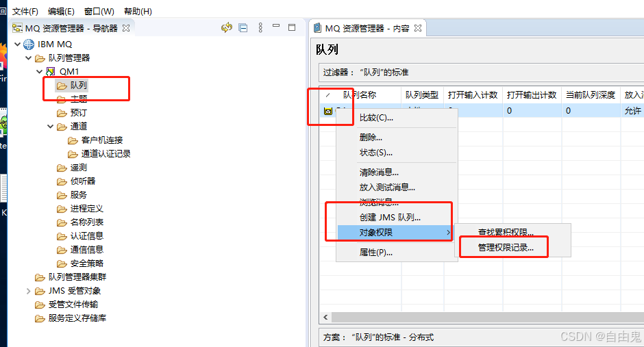Select 受管文件传输 in the tree
This screenshot has height=347, width=644.
pyautogui.click(x=73, y=305)
